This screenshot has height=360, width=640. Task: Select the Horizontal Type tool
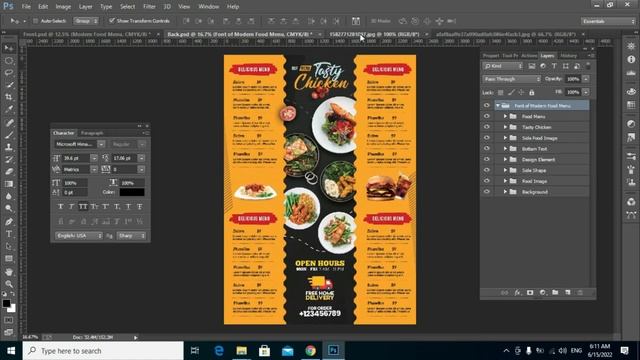click(9, 234)
